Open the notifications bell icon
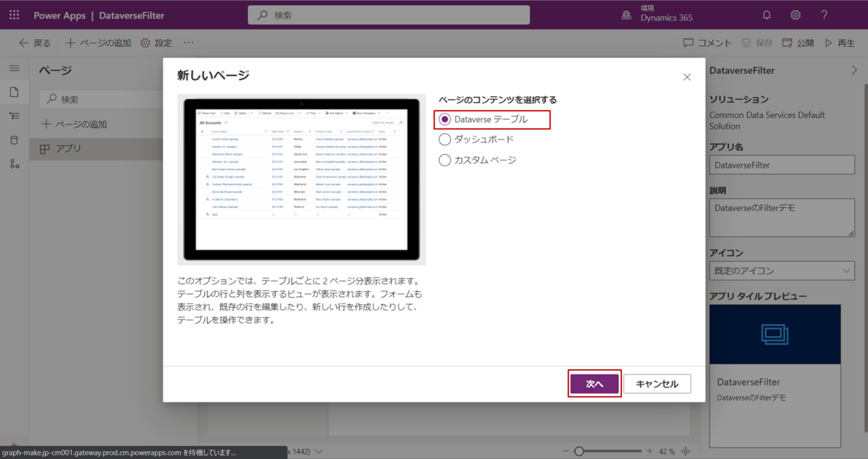 pyautogui.click(x=767, y=14)
